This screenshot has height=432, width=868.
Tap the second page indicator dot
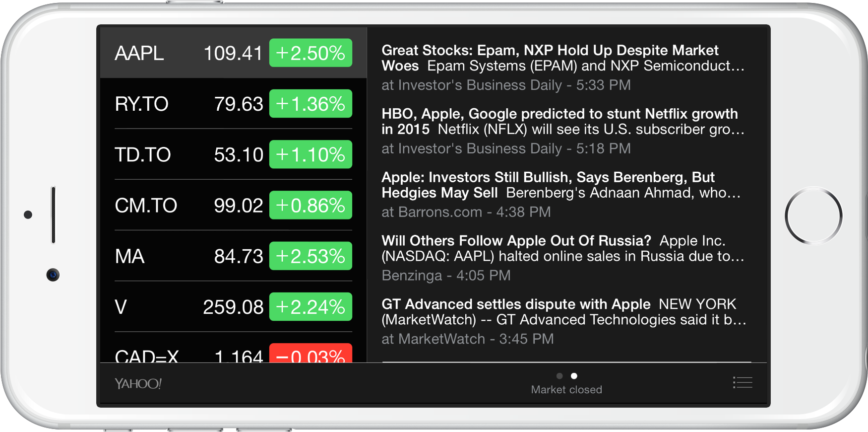point(574,376)
